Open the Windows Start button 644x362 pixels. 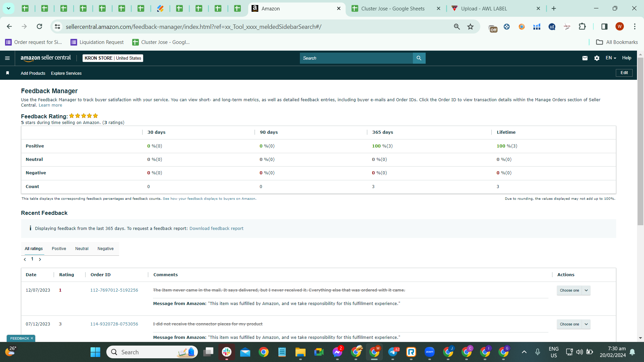click(95, 352)
